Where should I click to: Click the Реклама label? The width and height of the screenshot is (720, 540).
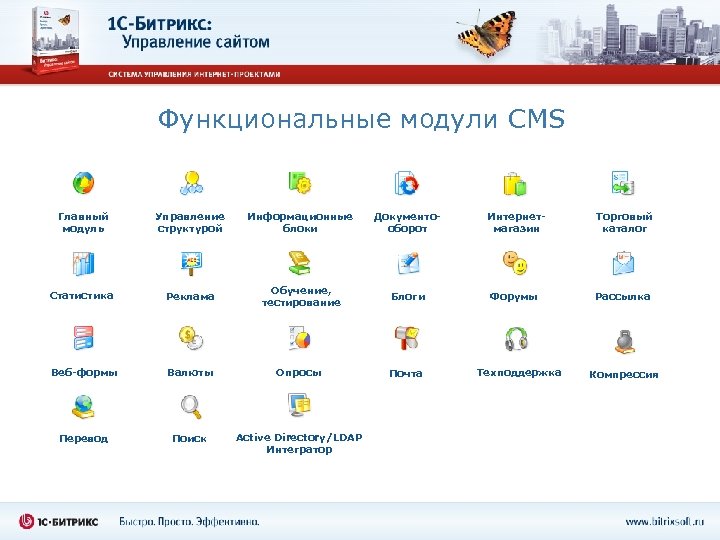point(190,297)
